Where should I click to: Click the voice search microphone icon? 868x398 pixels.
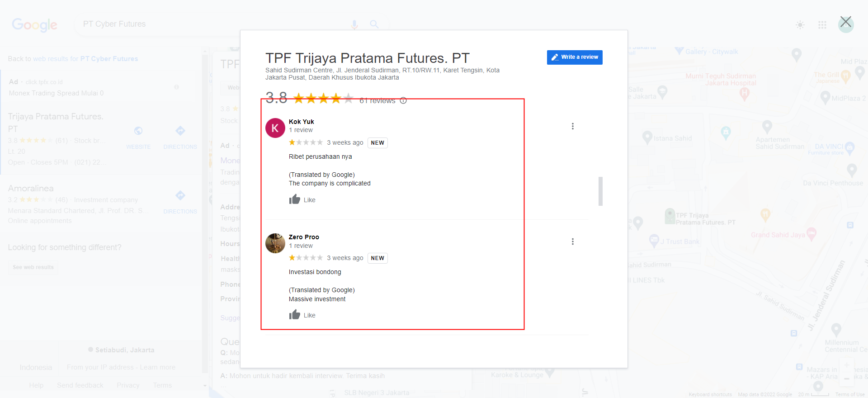click(x=354, y=24)
